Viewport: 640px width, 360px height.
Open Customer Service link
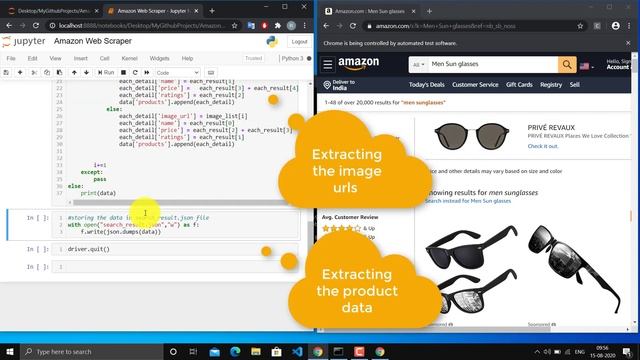(x=475, y=85)
